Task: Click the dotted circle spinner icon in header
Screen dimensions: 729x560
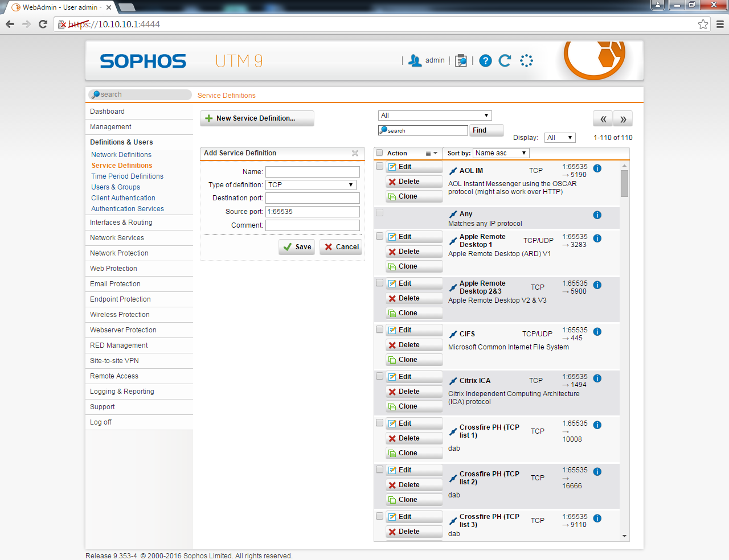Action: pos(526,60)
